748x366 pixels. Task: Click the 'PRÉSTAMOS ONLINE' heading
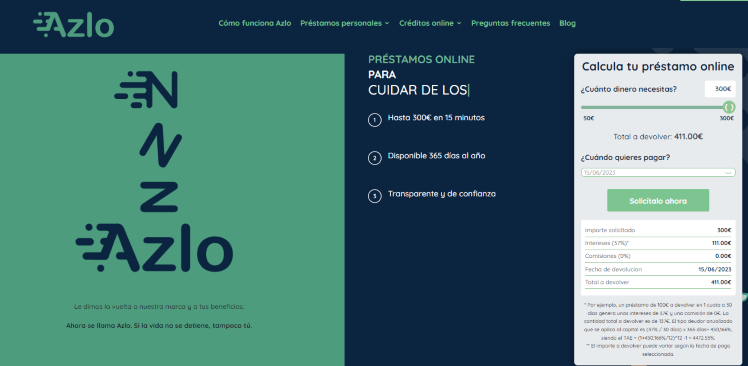(x=421, y=60)
